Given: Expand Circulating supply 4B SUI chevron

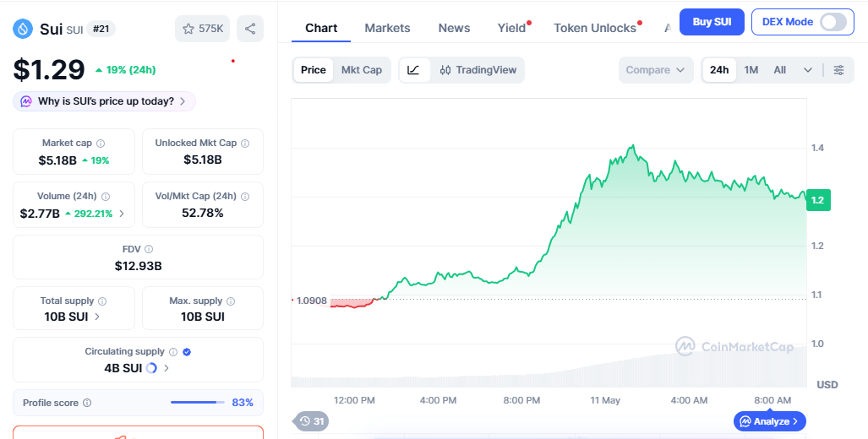Looking at the screenshot, I should [x=167, y=368].
